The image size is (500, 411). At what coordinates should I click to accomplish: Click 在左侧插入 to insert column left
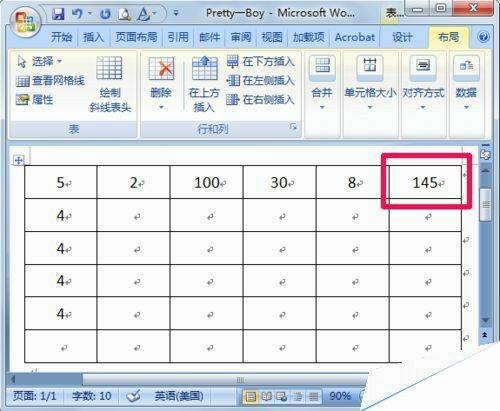tap(260, 80)
